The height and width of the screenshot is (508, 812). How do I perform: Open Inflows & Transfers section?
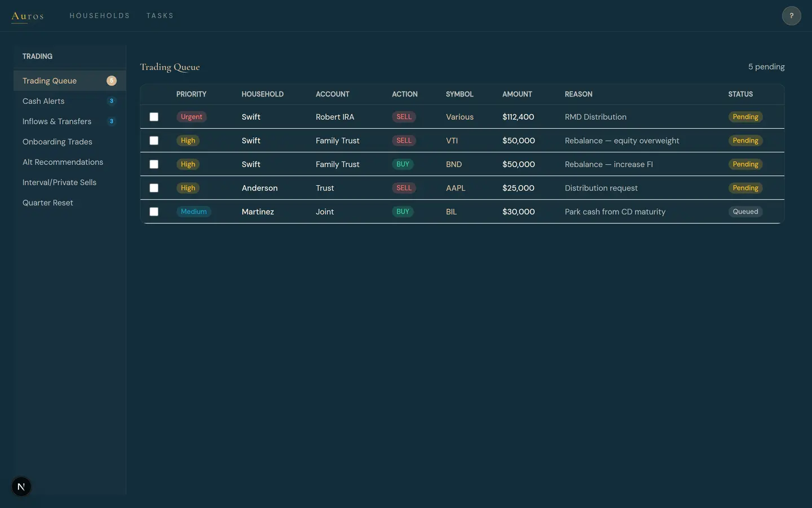(69, 121)
